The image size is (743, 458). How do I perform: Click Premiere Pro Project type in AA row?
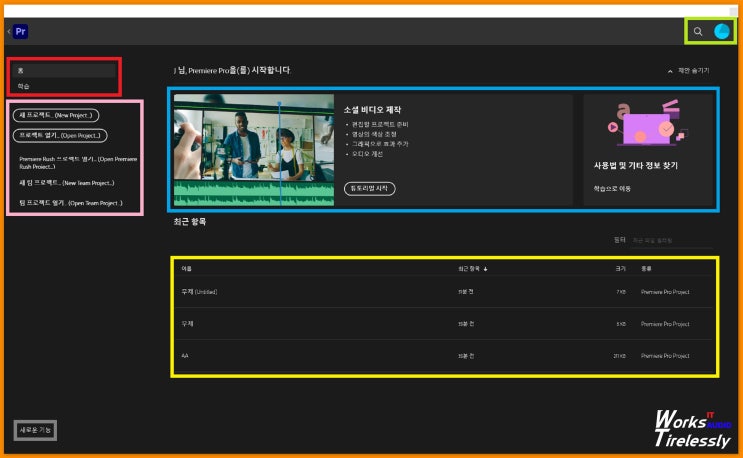(x=665, y=356)
